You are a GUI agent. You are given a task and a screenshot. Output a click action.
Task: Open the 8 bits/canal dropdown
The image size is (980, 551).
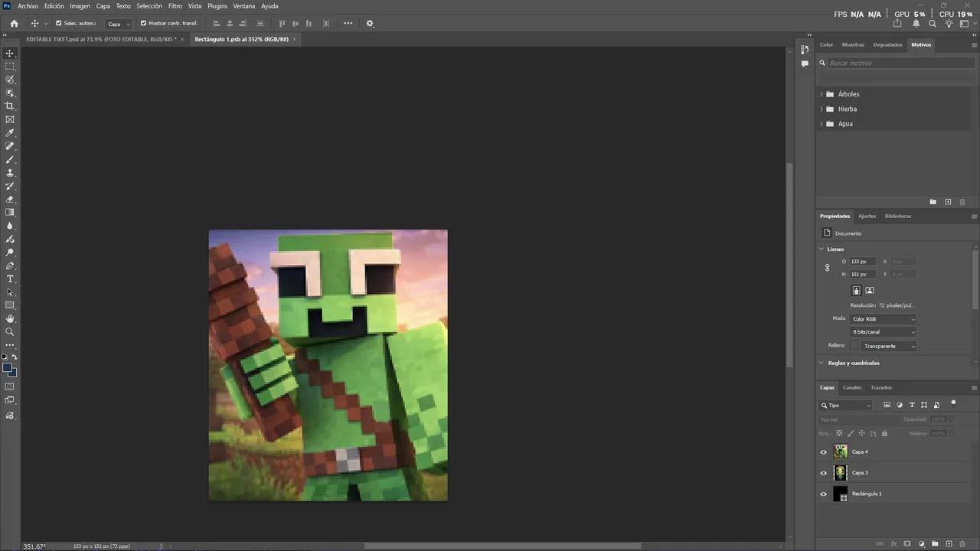click(883, 332)
